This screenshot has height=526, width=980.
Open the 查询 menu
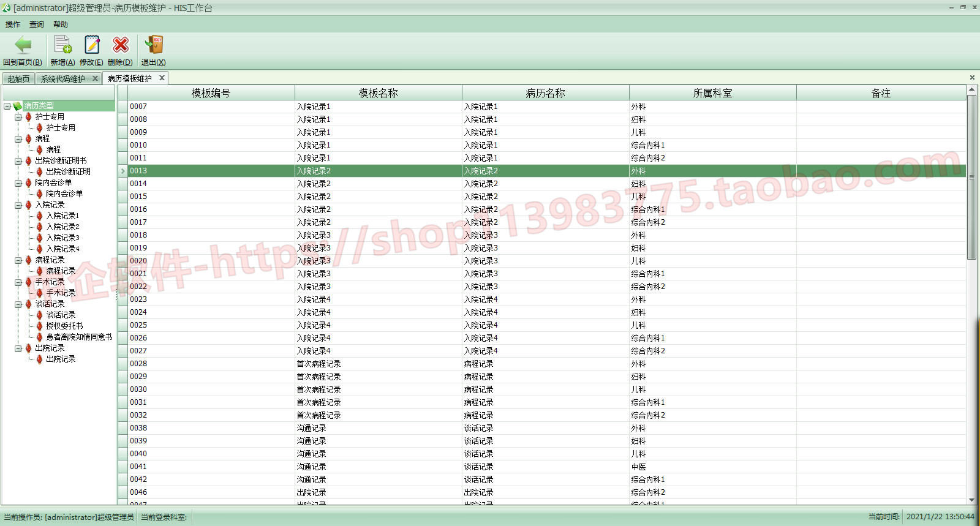[x=37, y=24]
